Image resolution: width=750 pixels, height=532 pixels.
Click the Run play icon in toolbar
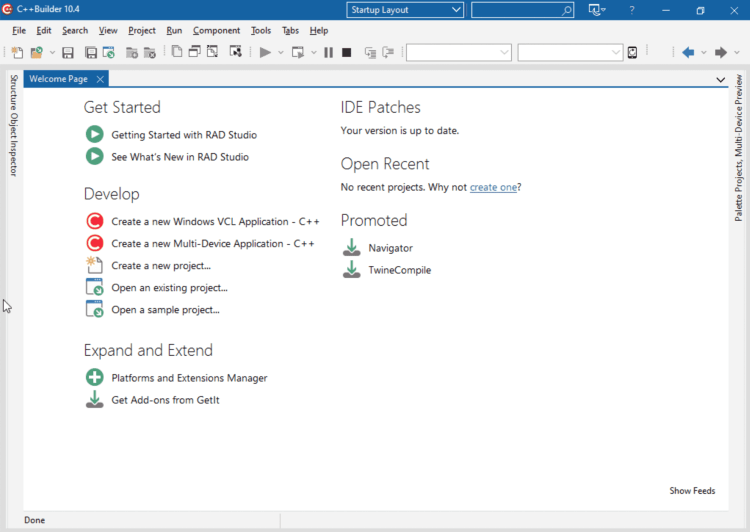(265, 52)
